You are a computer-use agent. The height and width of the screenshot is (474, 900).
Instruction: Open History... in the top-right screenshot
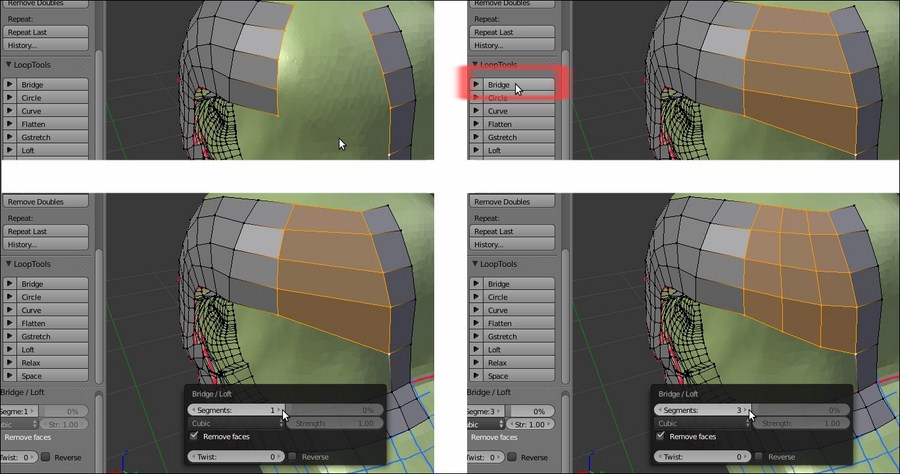coord(512,45)
